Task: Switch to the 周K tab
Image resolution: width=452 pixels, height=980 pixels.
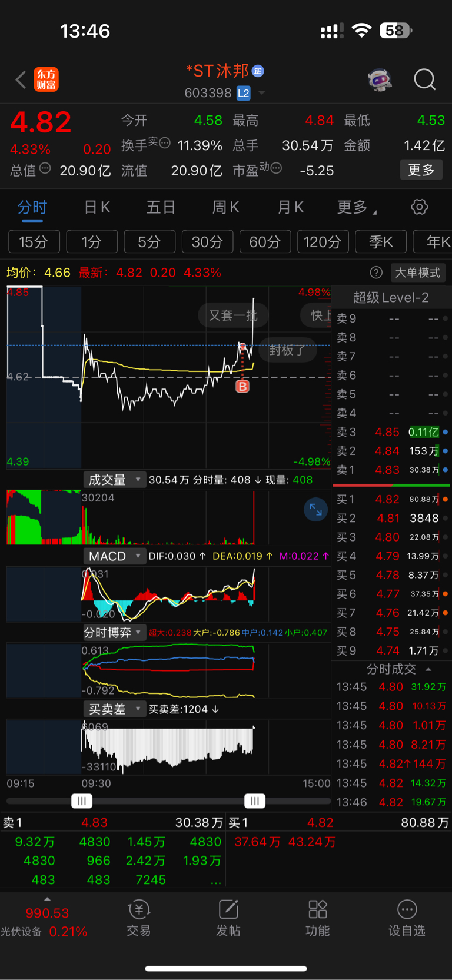Action: [225, 207]
